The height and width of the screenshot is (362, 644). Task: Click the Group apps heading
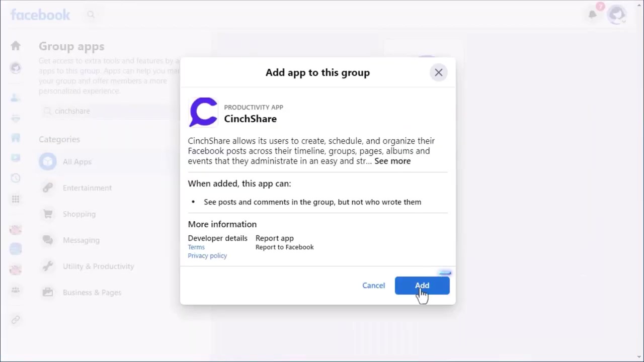[71, 46]
